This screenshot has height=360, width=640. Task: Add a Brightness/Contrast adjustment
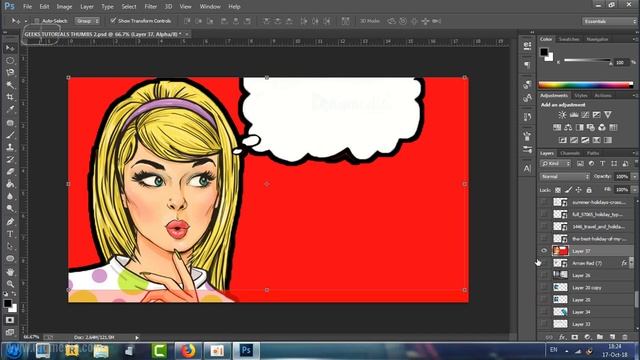pyautogui.click(x=562, y=115)
